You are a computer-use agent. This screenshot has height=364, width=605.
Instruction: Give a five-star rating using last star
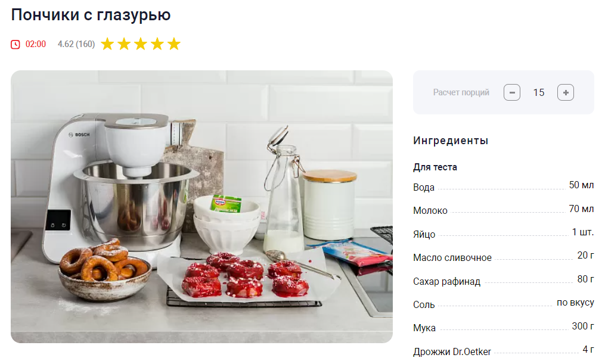174,44
